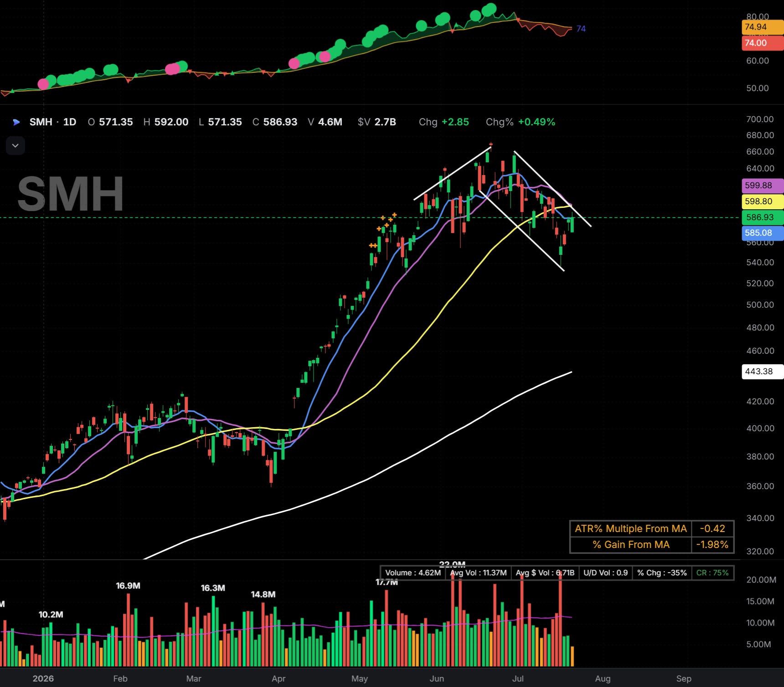Image resolution: width=784 pixels, height=687 pixels.
Task: Collapse the legend with the chevron button
Action: point(15,146)
